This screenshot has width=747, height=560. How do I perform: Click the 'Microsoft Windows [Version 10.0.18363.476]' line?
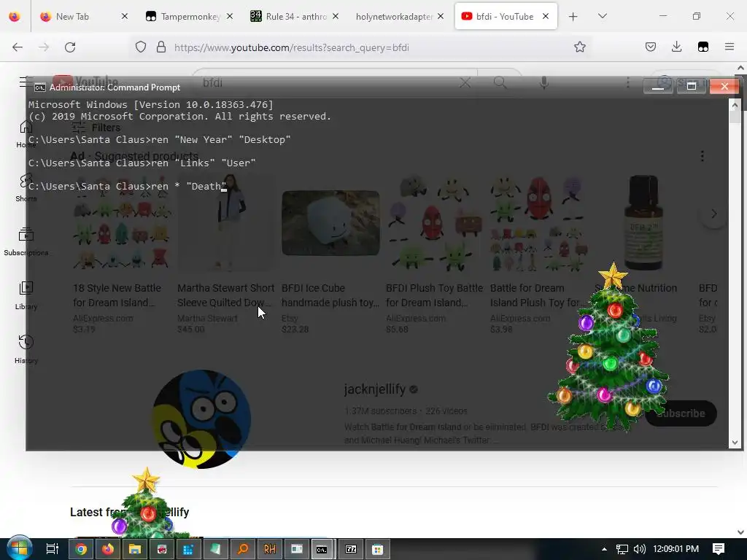pos(150,105)
